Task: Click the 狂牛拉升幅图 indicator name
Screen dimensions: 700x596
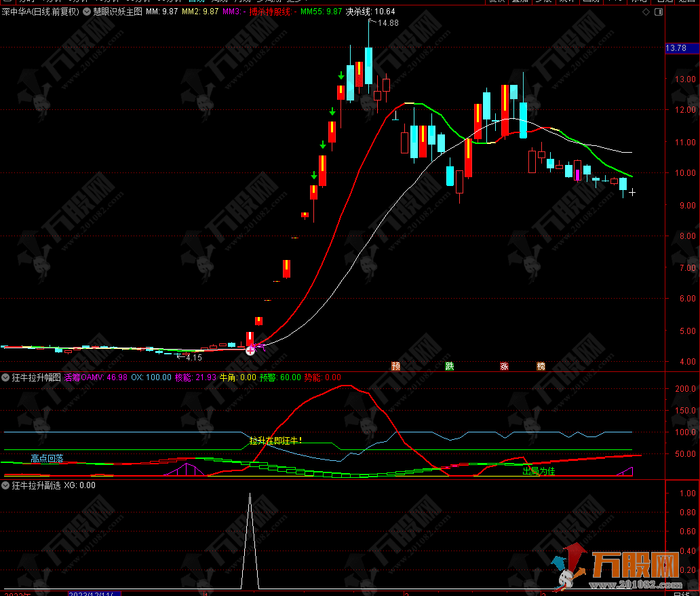Action: (x=36, y=377)
